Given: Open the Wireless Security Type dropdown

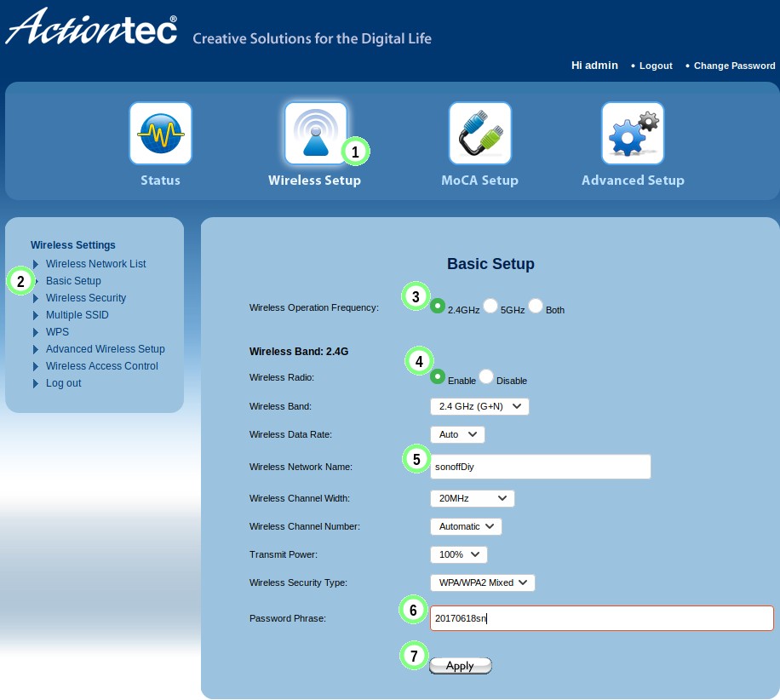Looking at the screenshot, I should click(482, 582).
